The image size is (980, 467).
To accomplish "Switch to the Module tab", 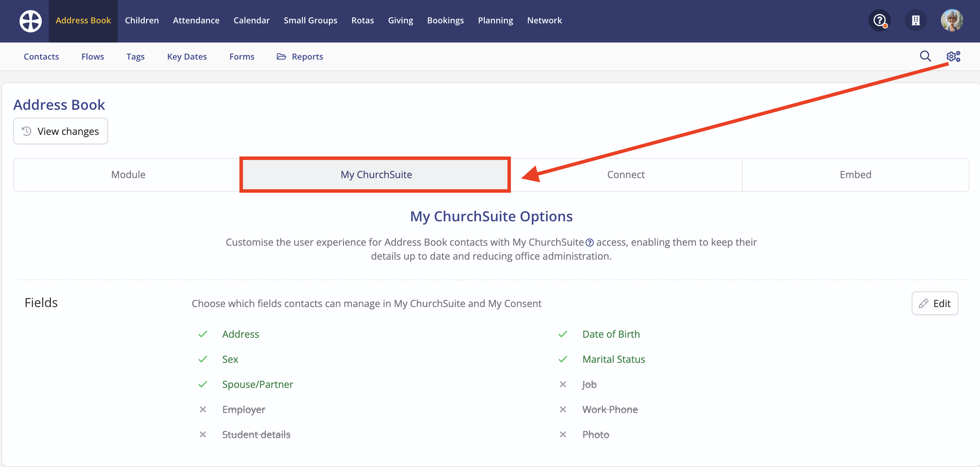I will pyautogui.click(x=128, y=175).
